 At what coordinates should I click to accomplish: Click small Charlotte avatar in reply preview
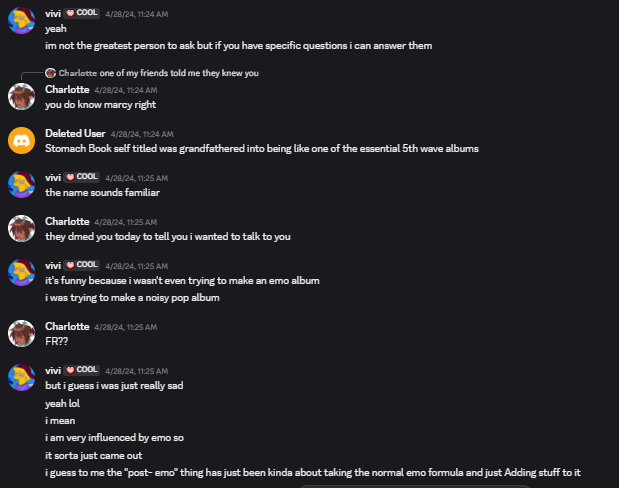pos(51,73)
